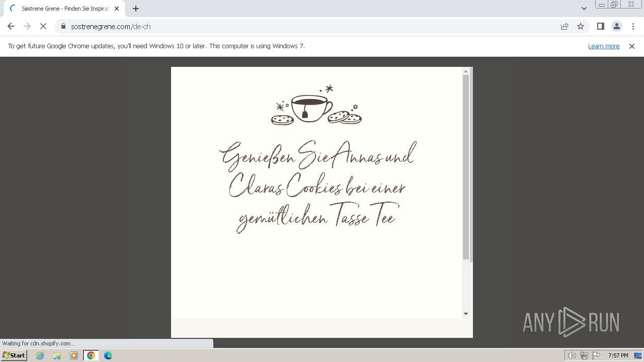Open the Chrome side panel
This screenshot has width=644, height=362.
[x=600, y=26]
